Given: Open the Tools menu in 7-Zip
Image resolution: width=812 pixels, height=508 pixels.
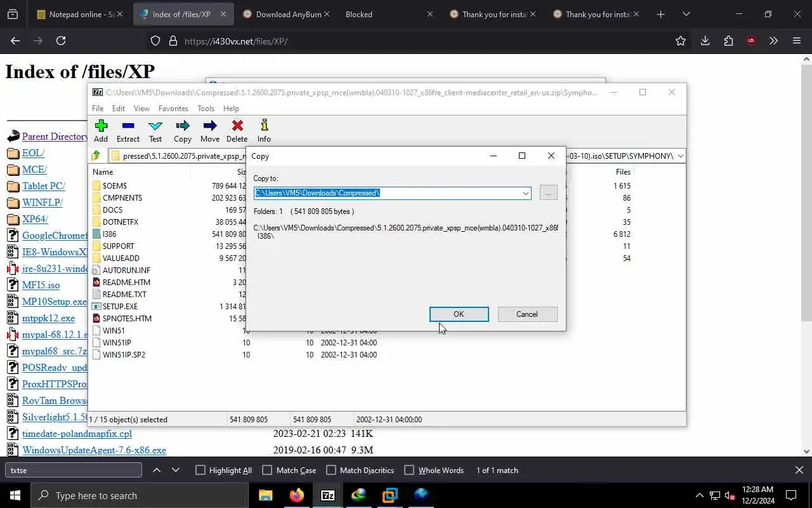Looking at the screenshot, I should pyautogui.click(x=206, y=109).
